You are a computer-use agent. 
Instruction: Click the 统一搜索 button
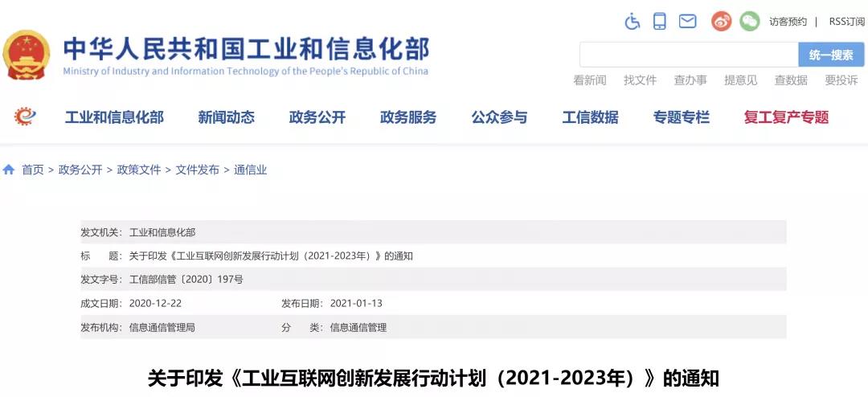pos(831,55)
